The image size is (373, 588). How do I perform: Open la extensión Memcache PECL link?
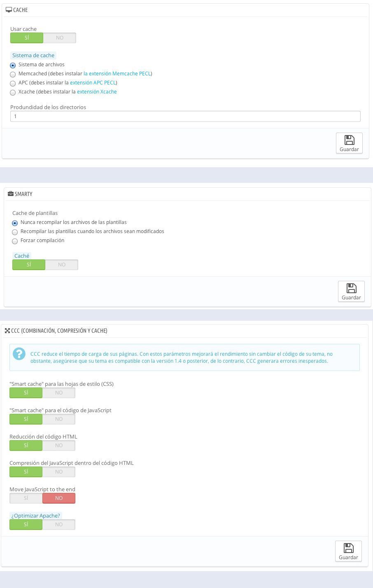pyautogui.click(x=117, y=74)
